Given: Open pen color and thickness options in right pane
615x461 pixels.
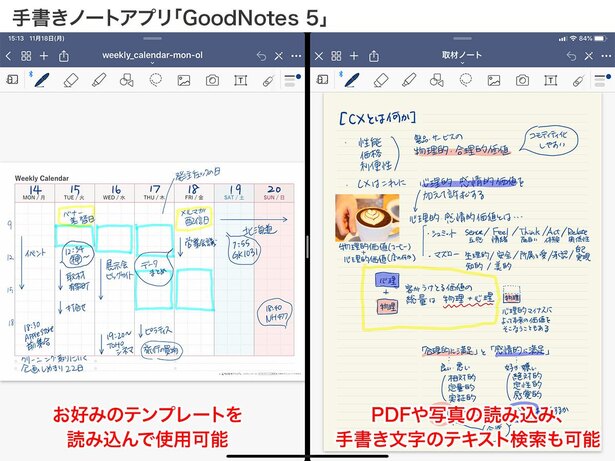Looking at the screenshot, I should point(602,80).
